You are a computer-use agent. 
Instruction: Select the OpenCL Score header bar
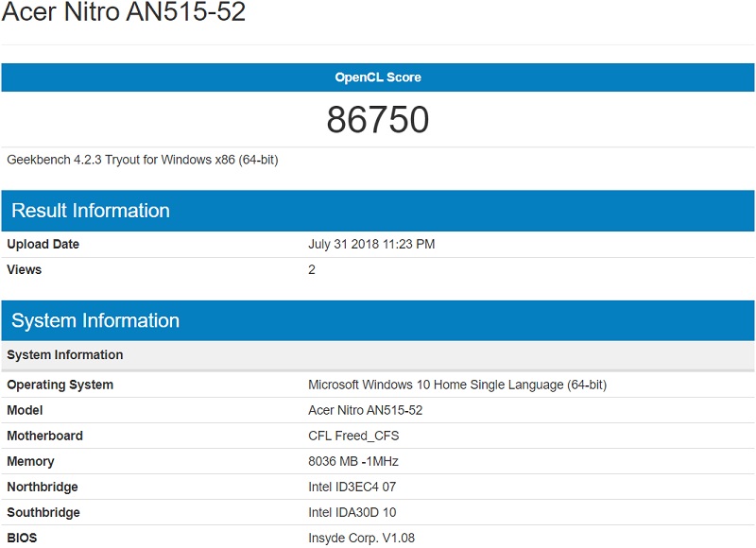[x=378, y=77]
